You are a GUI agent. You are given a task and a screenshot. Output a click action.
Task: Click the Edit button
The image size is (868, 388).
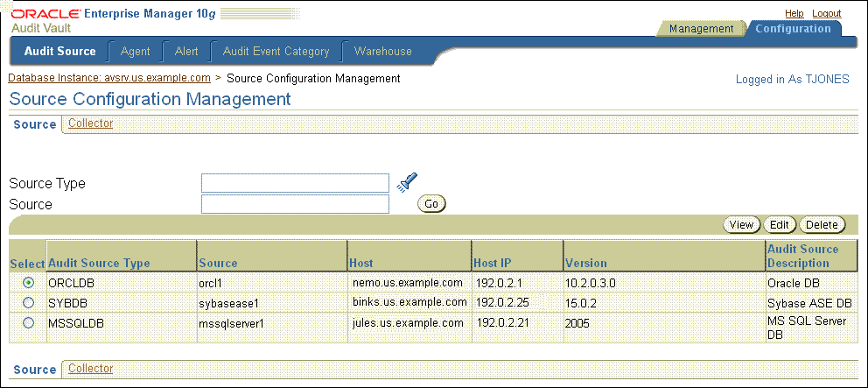coord(780,224)
